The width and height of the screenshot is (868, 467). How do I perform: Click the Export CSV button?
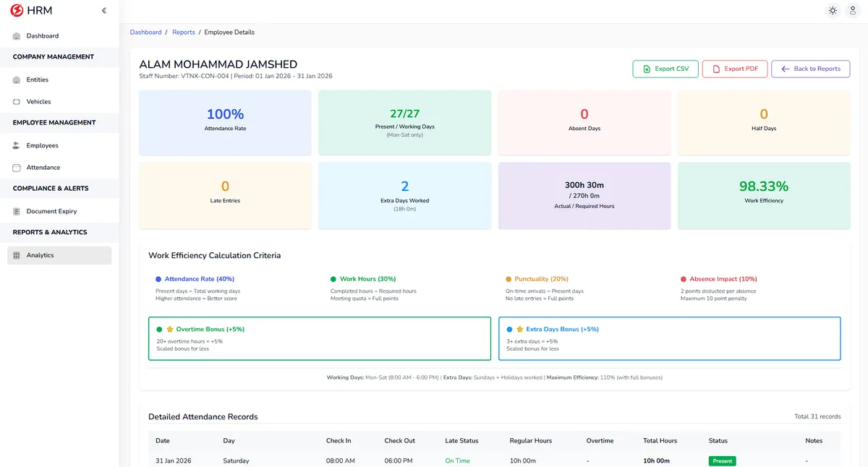click(665, 69)
